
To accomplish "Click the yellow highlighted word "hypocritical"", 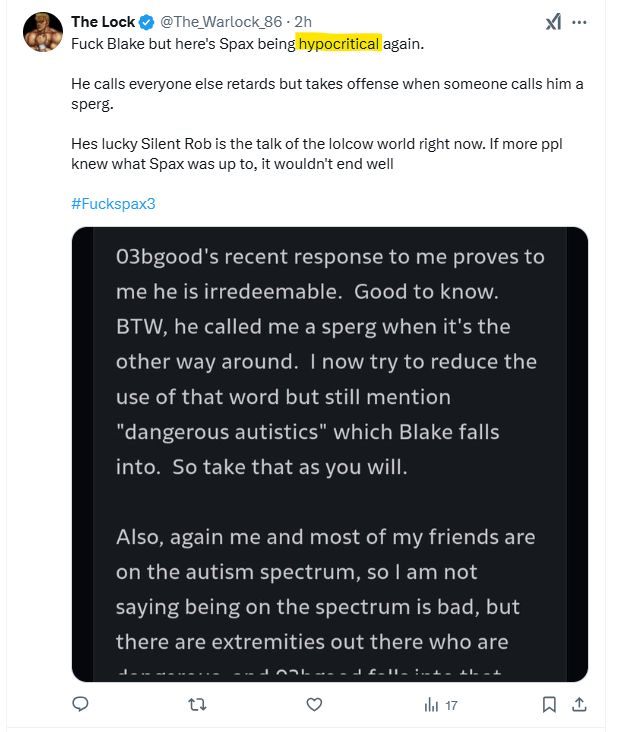I will point(338,43).
